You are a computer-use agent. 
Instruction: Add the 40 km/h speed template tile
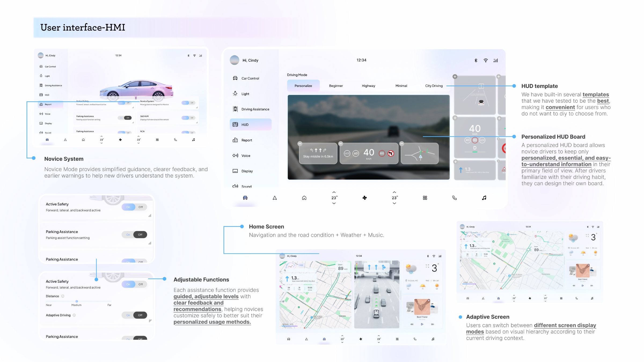click(455, 118)
